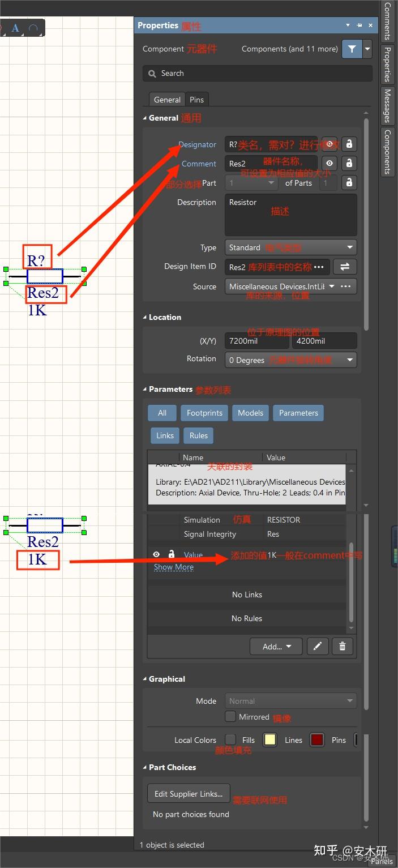Toggle the Links filter button
The height and width of the screenshot is (868, 398).
click(x=165, y=435)
